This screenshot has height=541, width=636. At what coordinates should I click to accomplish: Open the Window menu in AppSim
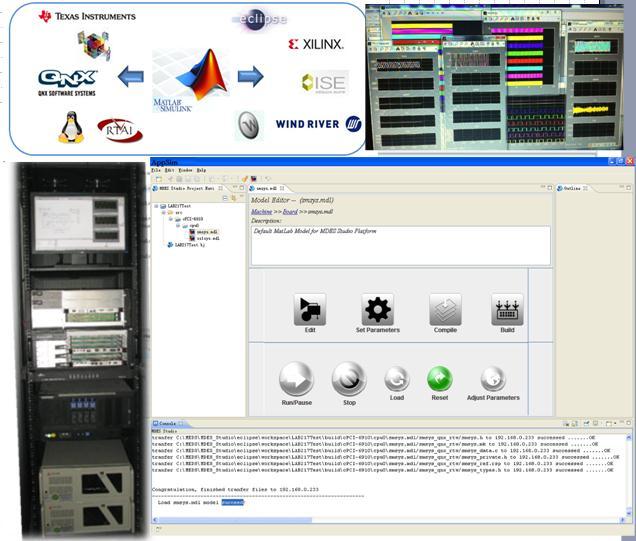185,170
